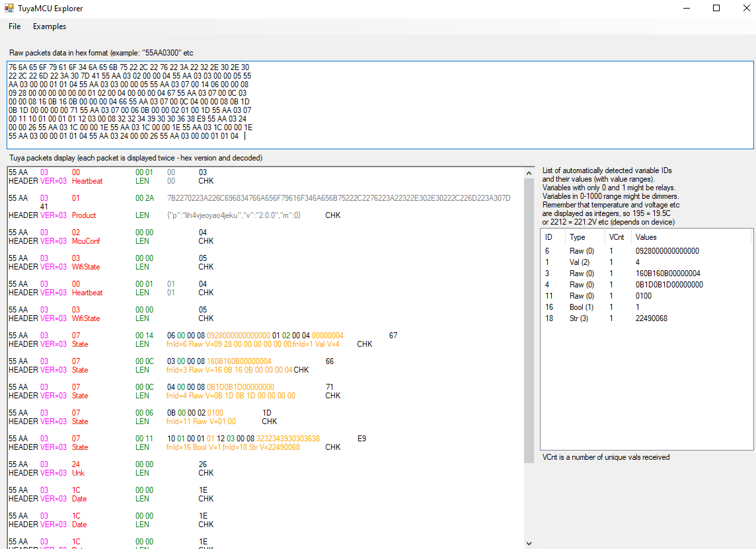Click 'VCnt is a number of unique vals' note
756x549 pixels.
(606, 457)
